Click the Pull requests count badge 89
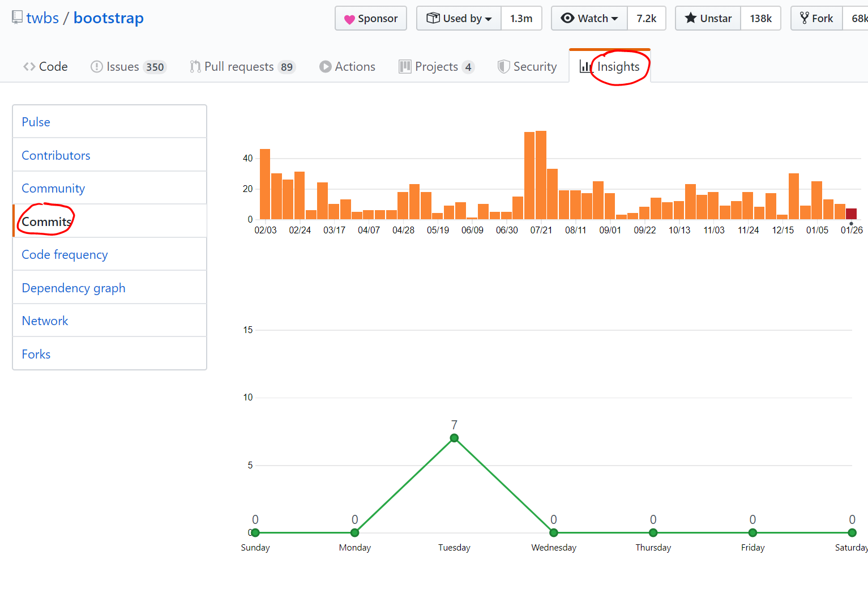 (287, 67)
